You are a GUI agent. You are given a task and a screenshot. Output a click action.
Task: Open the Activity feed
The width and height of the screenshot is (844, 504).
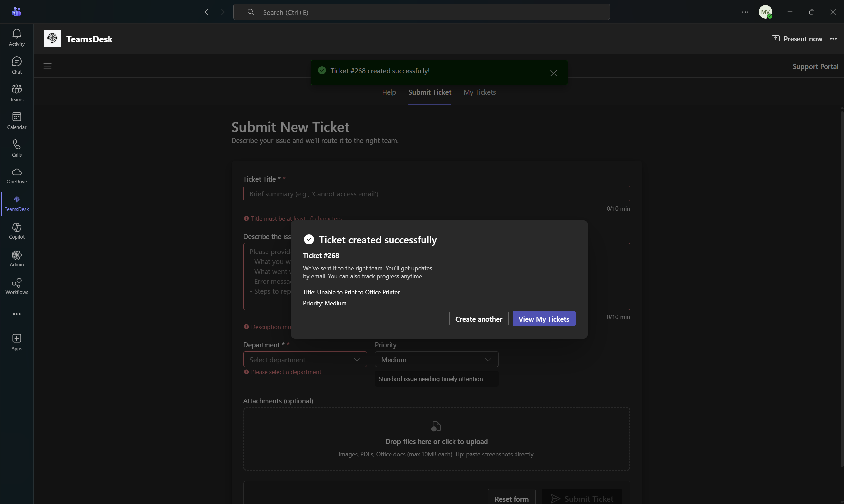[16, 37]
